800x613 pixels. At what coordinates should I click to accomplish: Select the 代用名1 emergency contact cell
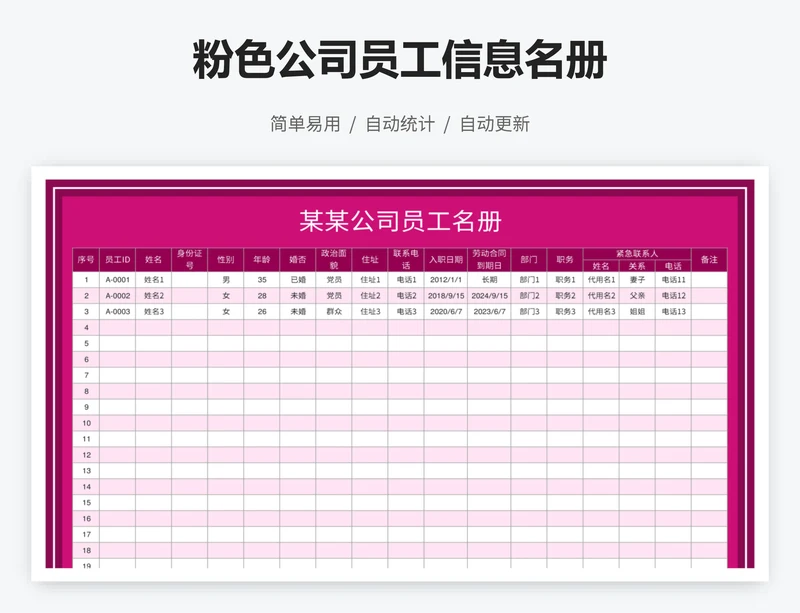[x=601, y=280]
